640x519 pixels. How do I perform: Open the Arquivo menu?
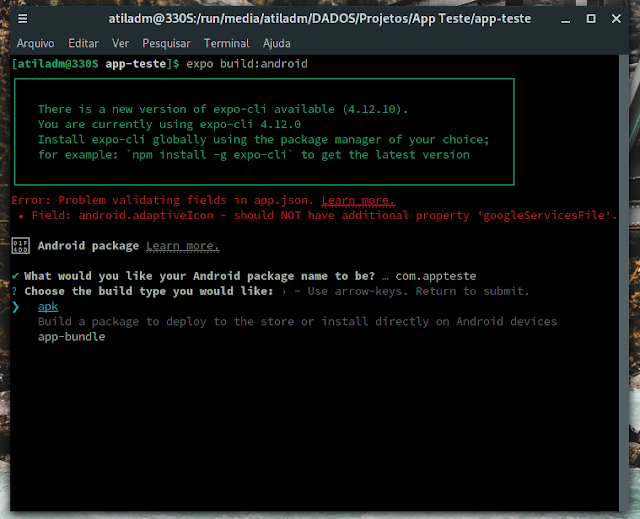36,43
